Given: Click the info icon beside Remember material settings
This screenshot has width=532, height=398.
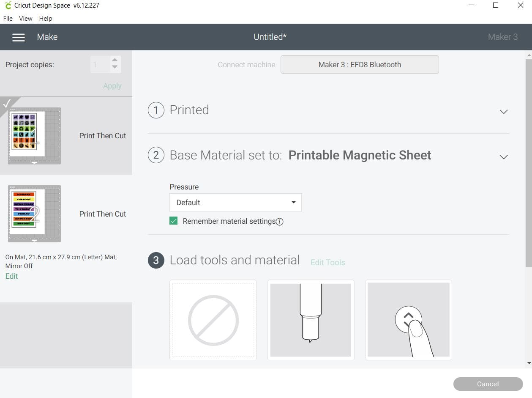Looking at the screenshot, I should (279, 222).
